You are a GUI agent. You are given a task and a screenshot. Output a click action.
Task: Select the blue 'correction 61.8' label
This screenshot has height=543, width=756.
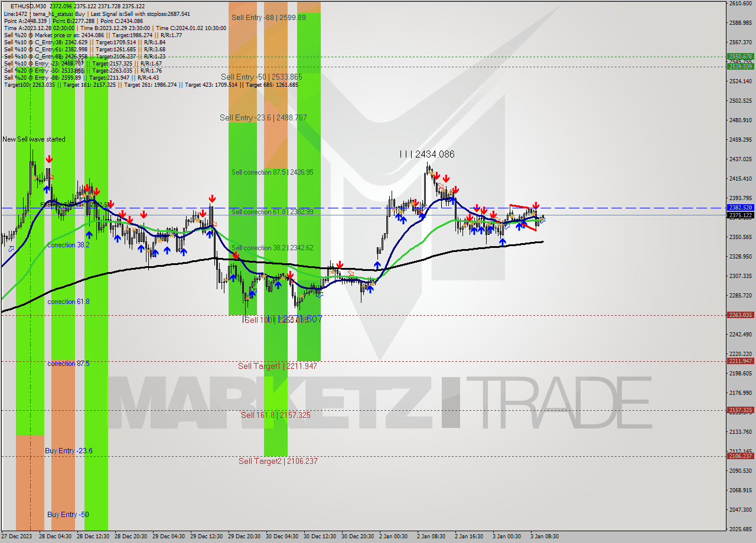tap(69, 302)
